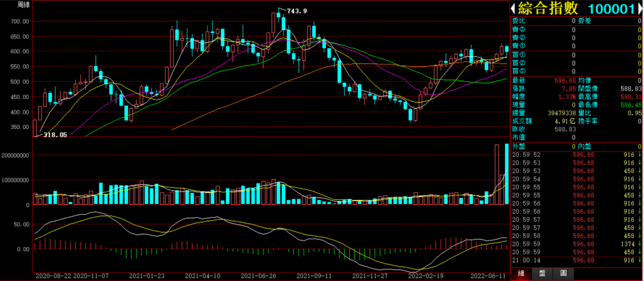The height and width of the screenshot is (281, 644).
Task: Click the 換手率 label
Action: 588,121
